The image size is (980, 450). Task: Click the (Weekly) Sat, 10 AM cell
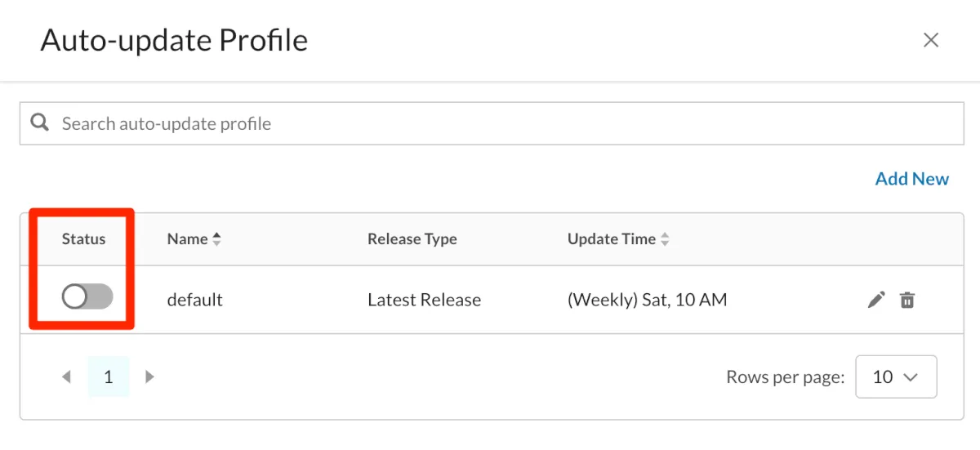pyautogui.click(x=647, y=300)
